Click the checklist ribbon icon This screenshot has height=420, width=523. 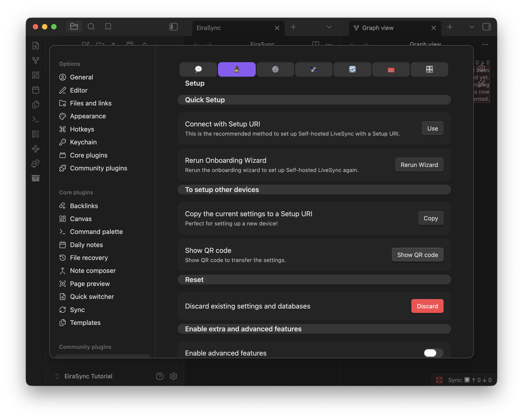(36, 134)
